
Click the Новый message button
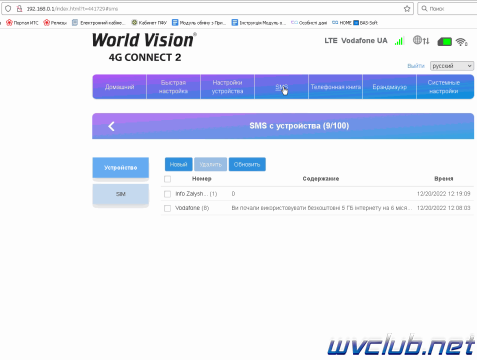pos(178,164)
